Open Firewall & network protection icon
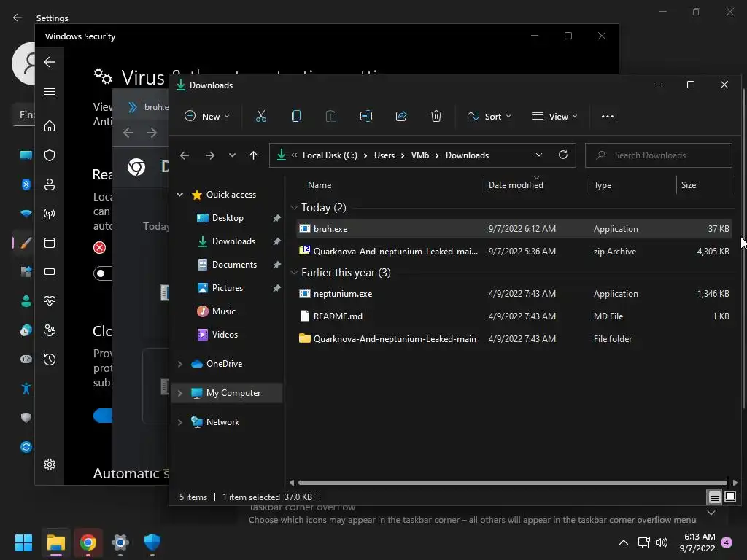747x560 pixels. point(50,214)
